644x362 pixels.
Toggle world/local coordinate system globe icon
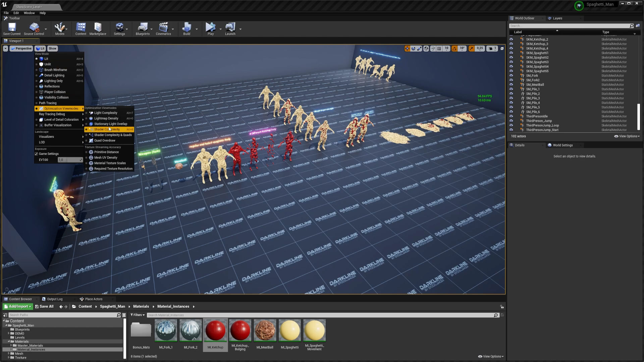tap(426, 49)
